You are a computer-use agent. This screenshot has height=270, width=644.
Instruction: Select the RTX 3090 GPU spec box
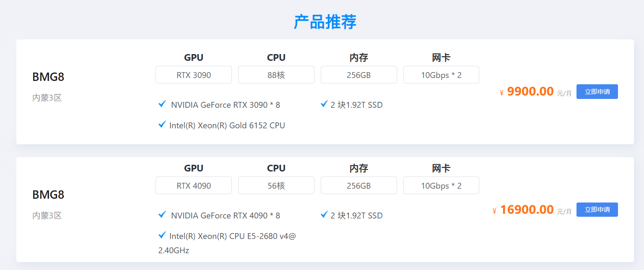(193, 74)
